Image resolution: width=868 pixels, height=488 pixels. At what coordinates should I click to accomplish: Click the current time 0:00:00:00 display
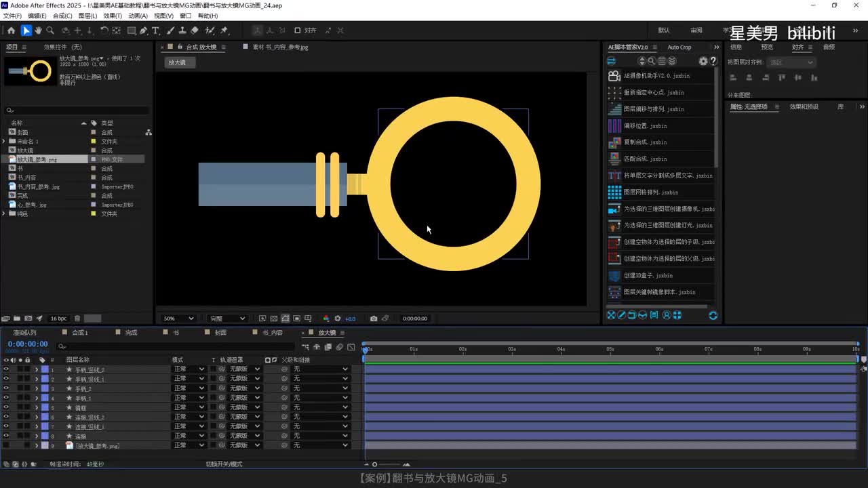(x=28, y=344)
